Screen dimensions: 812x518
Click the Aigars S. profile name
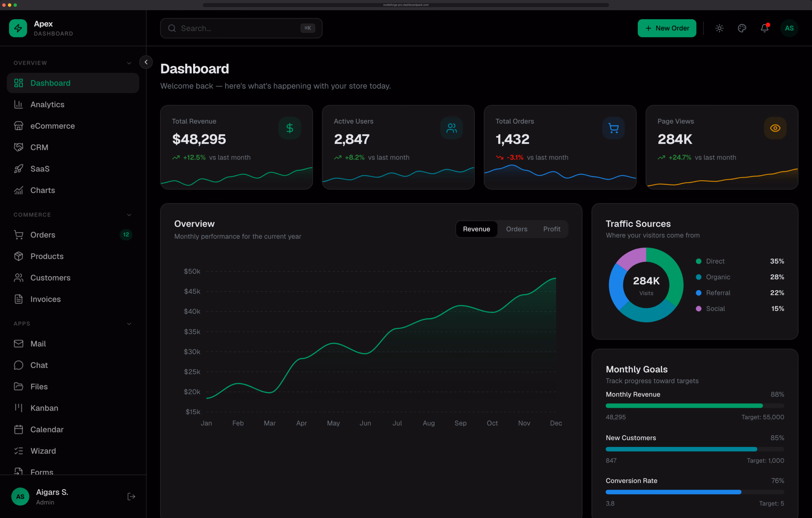pyautogui.click(x=52, y=492)
